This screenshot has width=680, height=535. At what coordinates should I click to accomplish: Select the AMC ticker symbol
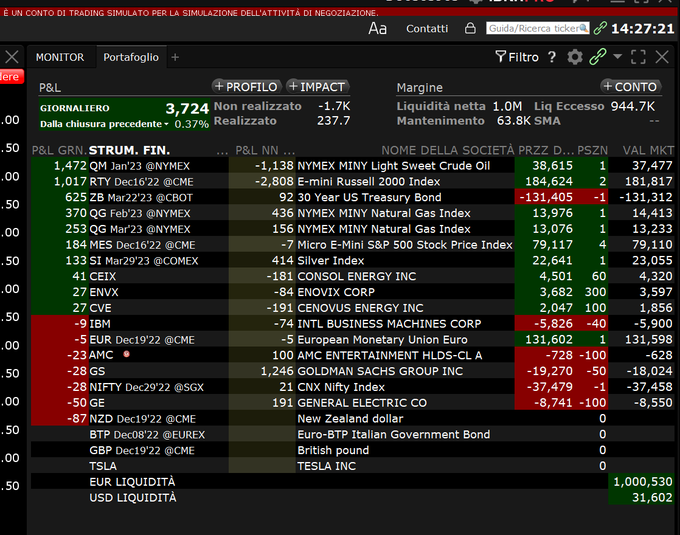click(101, 355)
